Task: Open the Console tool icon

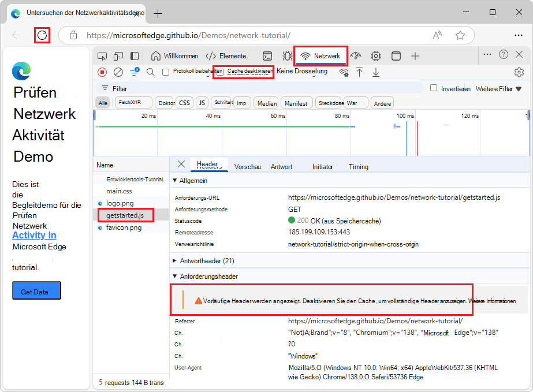Action: pyautogui.click(x=267, y=56)
